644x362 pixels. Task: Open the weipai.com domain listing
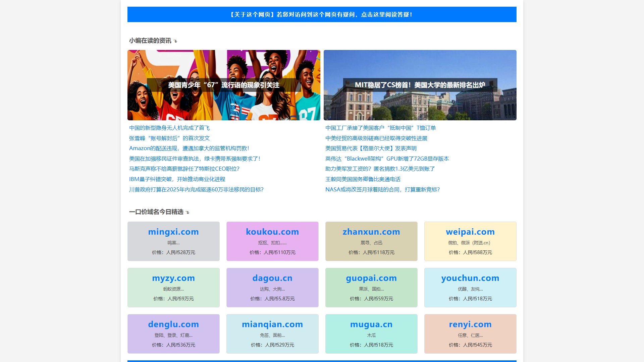click(x=470, y=241)
